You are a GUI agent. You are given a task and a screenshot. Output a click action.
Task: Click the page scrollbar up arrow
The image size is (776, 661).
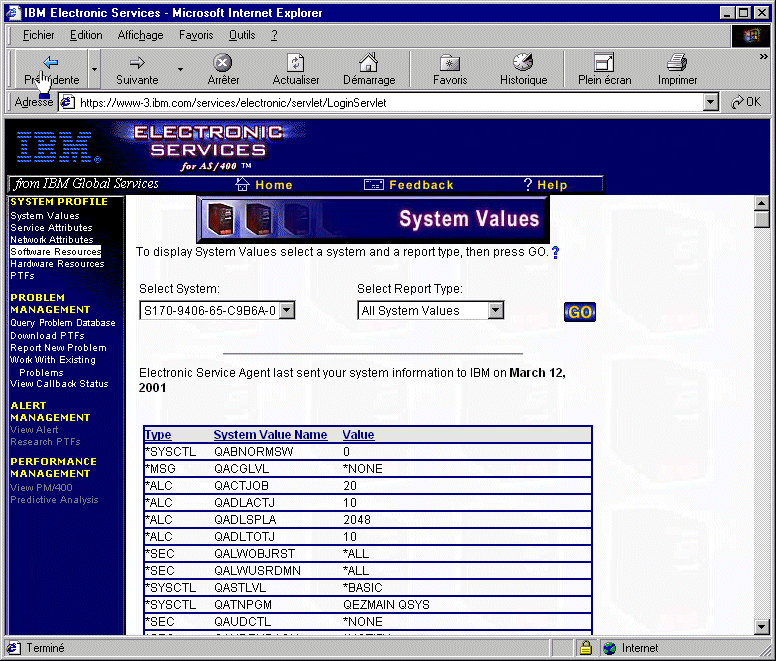pos(761,203)
